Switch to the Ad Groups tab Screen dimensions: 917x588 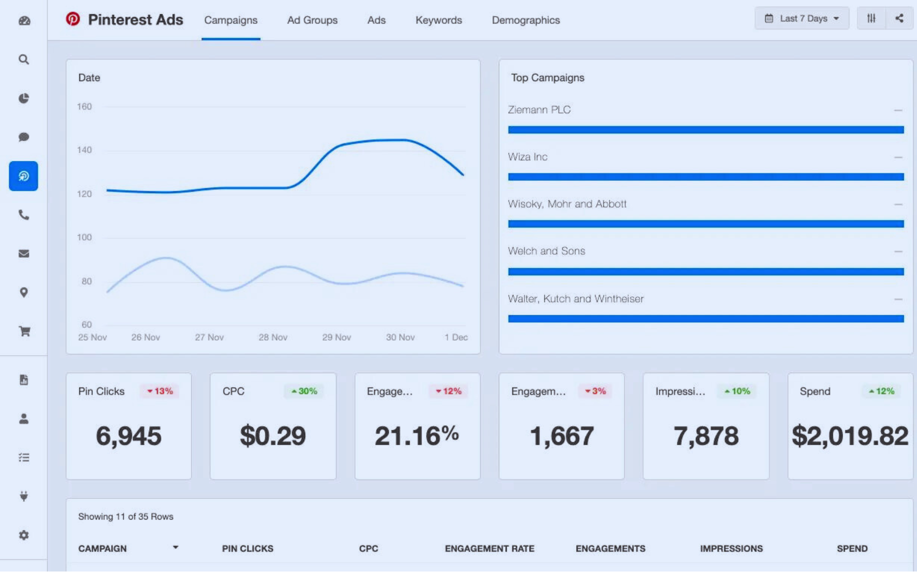point(312,20)
